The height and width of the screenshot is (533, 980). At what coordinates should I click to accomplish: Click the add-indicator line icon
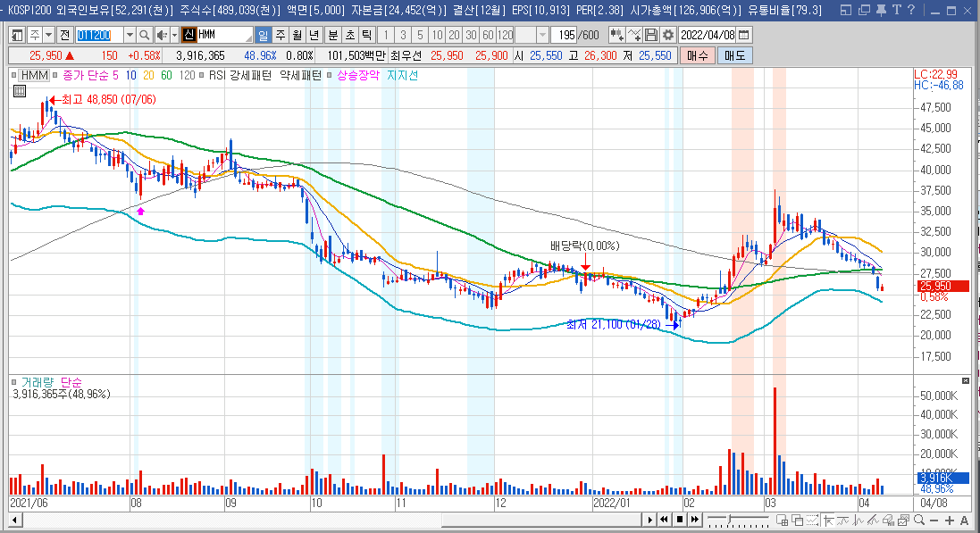coord(633,35)
